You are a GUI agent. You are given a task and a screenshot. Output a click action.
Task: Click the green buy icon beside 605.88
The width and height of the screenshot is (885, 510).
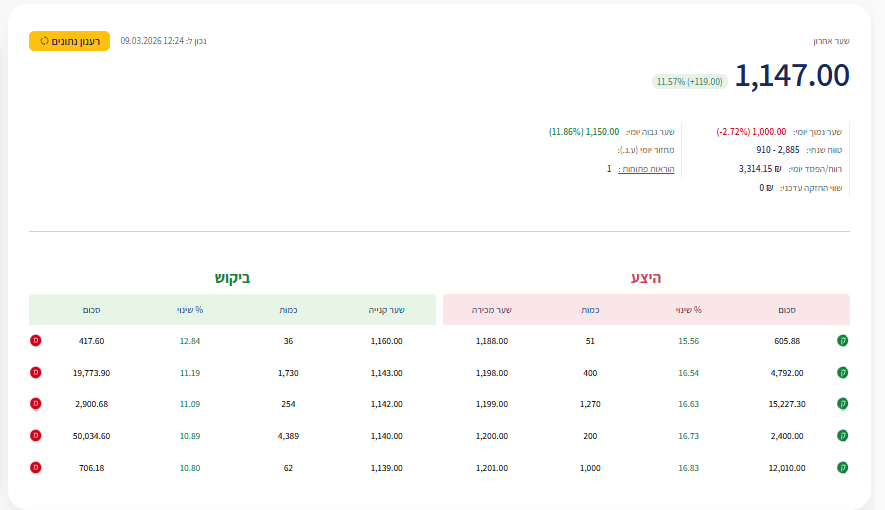[x=842, y=341]
